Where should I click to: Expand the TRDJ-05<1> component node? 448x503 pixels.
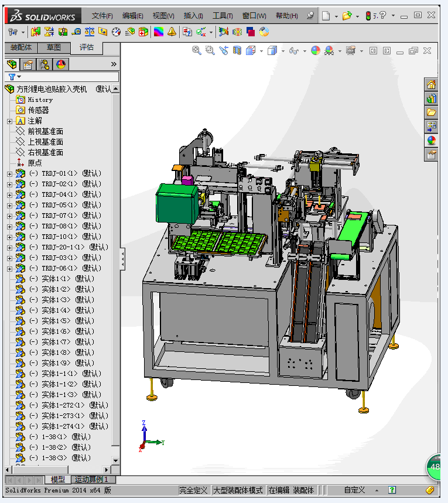[9, 206]
